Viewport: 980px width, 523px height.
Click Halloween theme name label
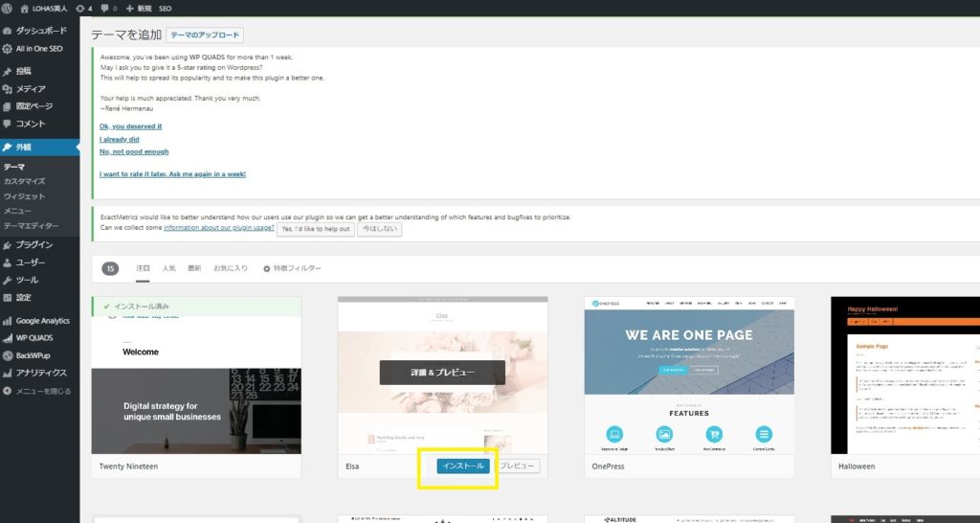(x=857, y=466)
